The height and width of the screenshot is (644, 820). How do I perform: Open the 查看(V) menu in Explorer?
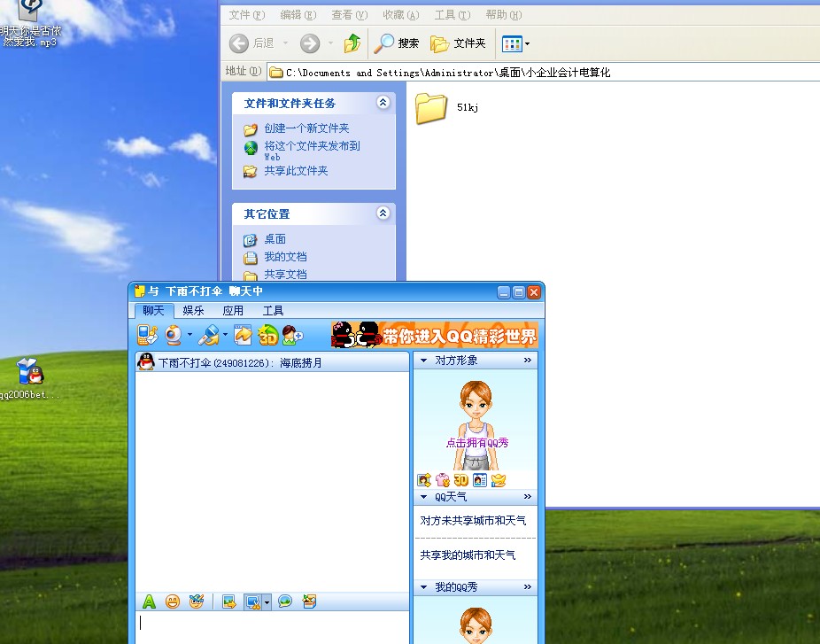349,15
